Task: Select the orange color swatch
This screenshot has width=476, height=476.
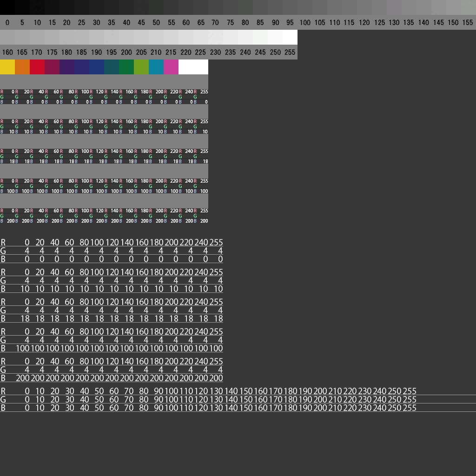Action: (x=22, y=67)
